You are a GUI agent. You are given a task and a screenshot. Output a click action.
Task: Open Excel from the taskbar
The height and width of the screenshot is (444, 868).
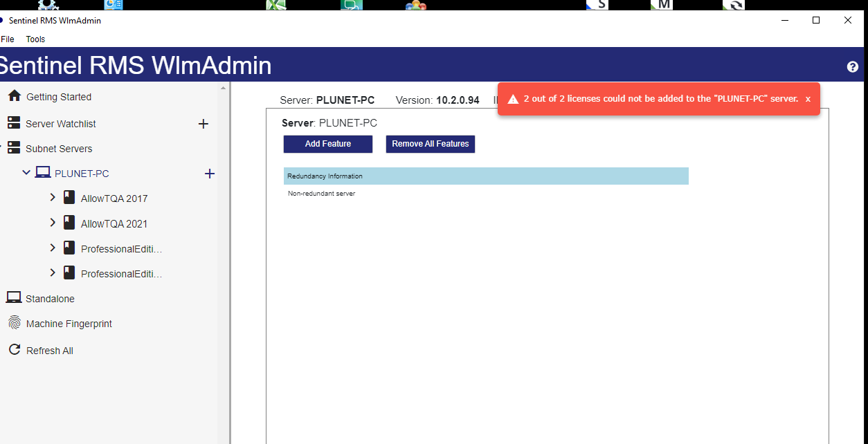coord(276,5)
